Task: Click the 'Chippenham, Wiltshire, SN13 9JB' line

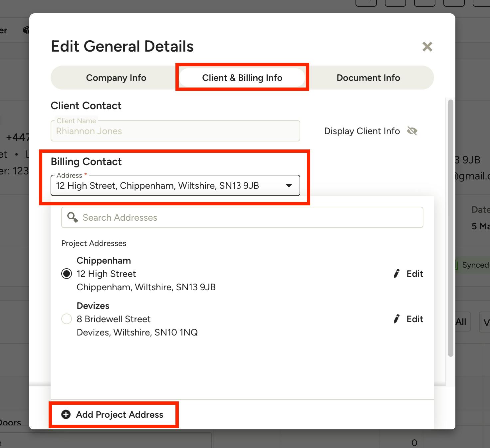Action: [x=146, y=287]
